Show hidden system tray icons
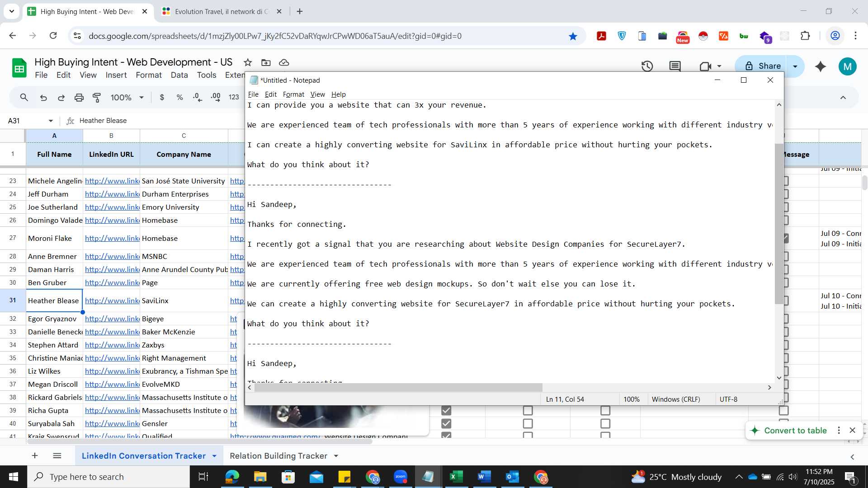This screenshot has width=868, height=488. [739, 477]
